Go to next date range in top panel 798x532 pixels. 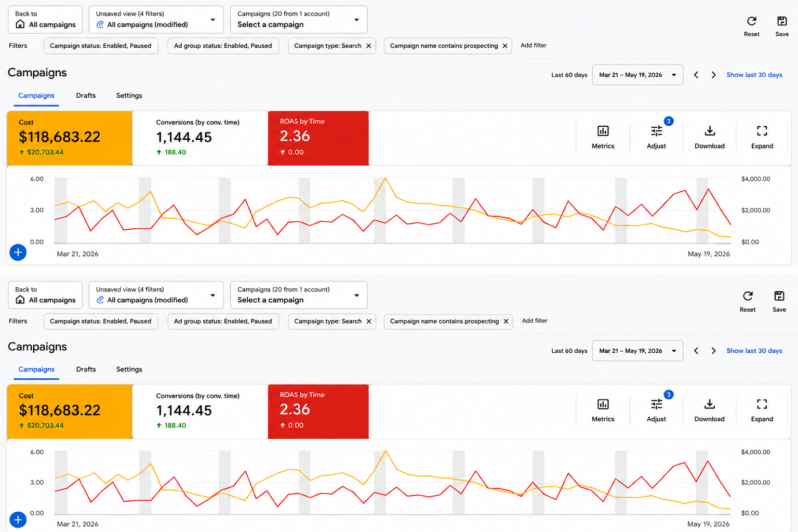(x=713, y=75)
